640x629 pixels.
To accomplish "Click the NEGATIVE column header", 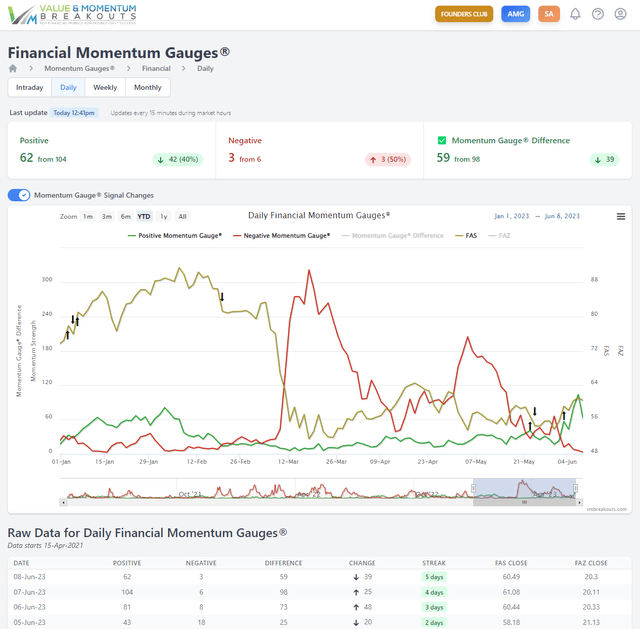I will tap(201, 563).
